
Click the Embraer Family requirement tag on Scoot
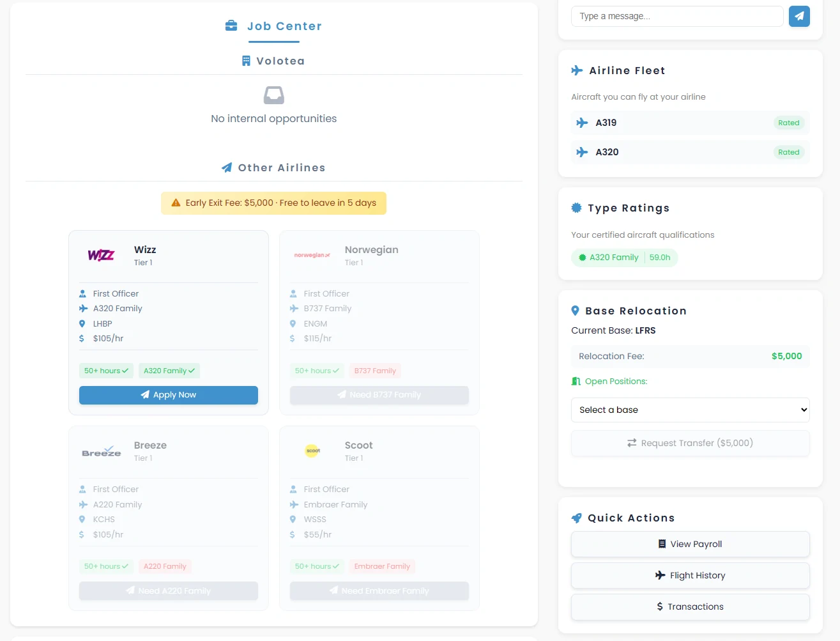pos(382,566)
